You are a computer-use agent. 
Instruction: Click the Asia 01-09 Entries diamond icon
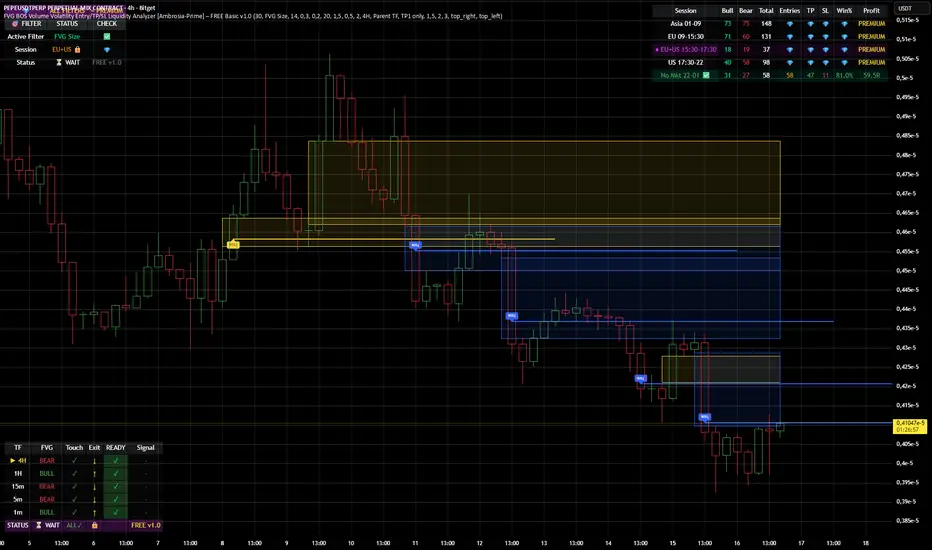pyautogui.click(x=789, y=24)
